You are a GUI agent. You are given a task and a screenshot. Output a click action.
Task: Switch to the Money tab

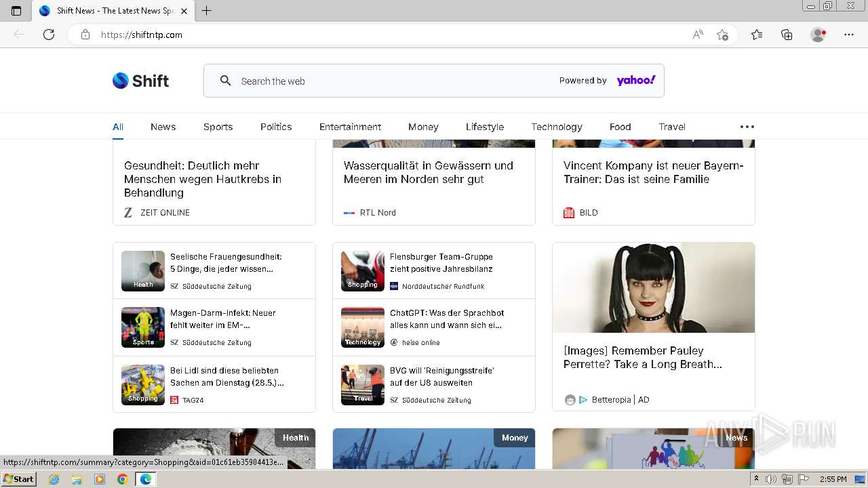[x=424, y=127]
